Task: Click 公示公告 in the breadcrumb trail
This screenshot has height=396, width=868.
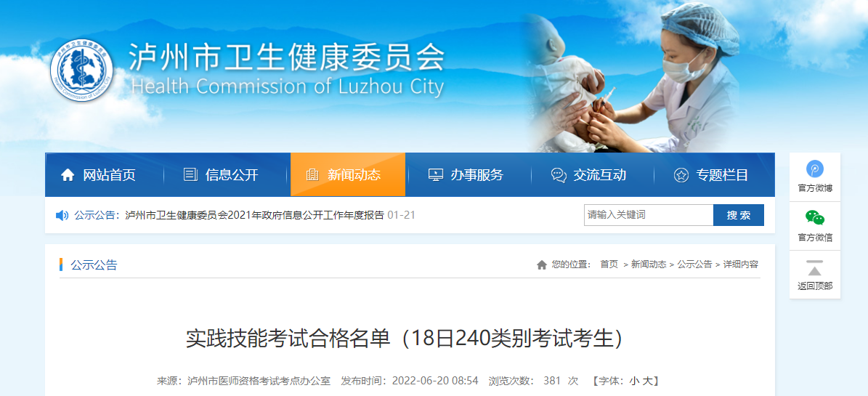Action: coord(694,264)
